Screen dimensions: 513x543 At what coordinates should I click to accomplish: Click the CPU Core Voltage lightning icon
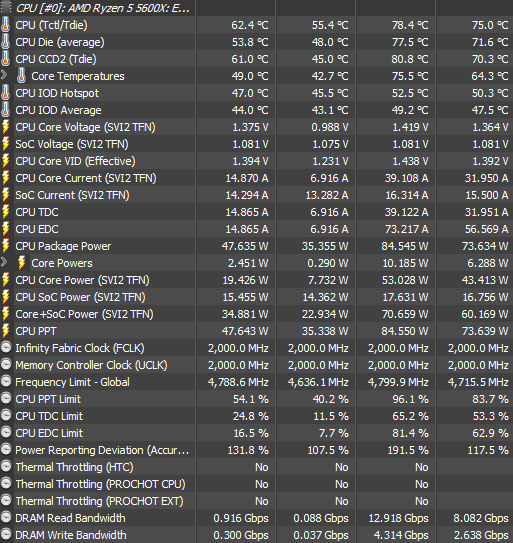[x=5, y=127]
